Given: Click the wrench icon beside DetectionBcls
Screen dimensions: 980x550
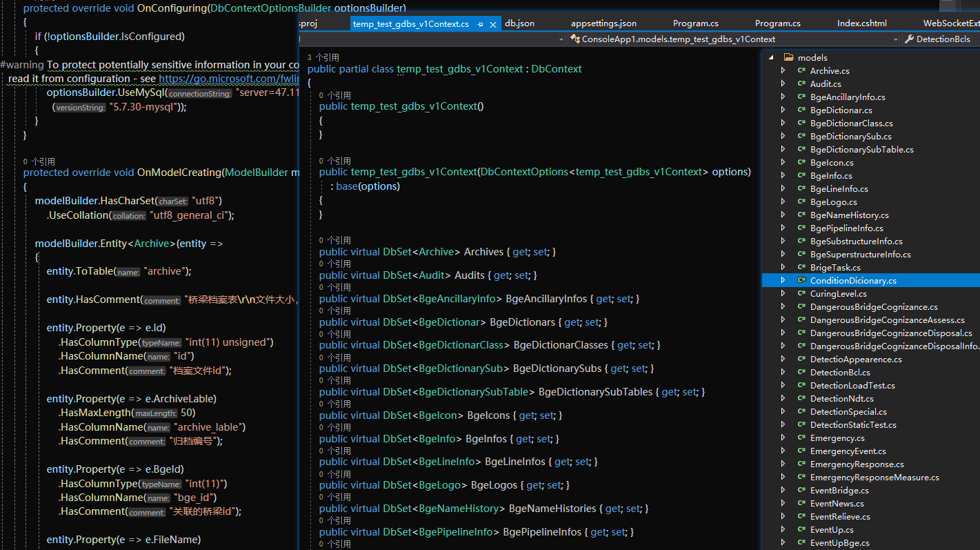Looking at the screenshot, I should 909,39.
